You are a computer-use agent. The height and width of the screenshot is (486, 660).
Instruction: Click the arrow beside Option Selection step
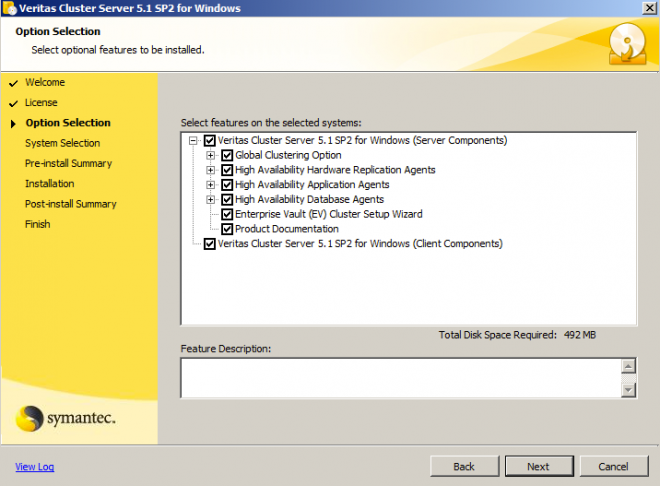pyautogui.click(x=13, y=124)
